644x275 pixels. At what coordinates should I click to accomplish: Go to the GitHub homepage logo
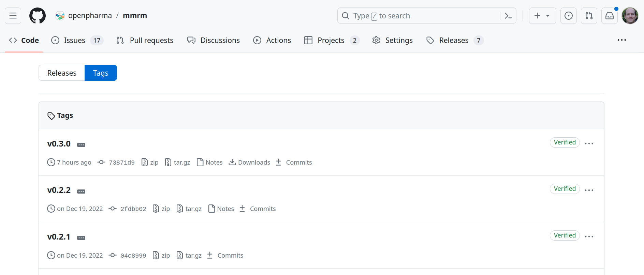(x=38, y=16)
